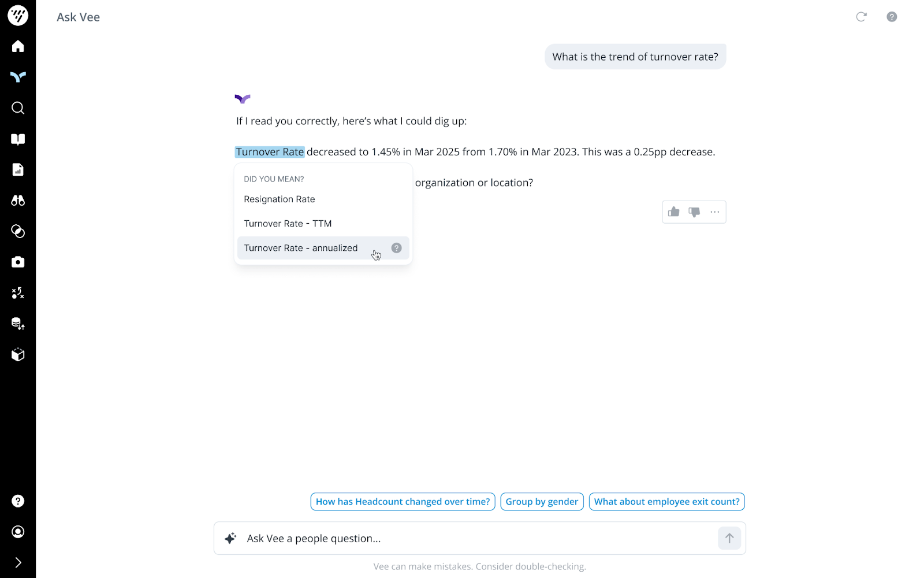Click highlighted Turnover Rate metric term
924x578 pixels.
(x=270, y=152)
